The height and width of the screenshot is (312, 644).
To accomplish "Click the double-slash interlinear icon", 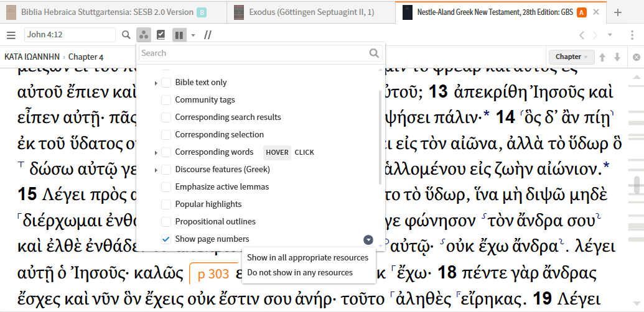I will point(208,35).
